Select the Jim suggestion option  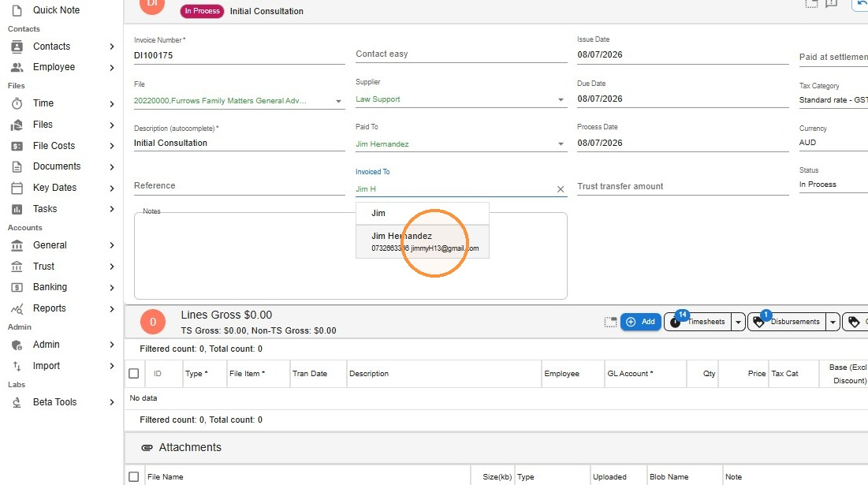coord(423,213)
